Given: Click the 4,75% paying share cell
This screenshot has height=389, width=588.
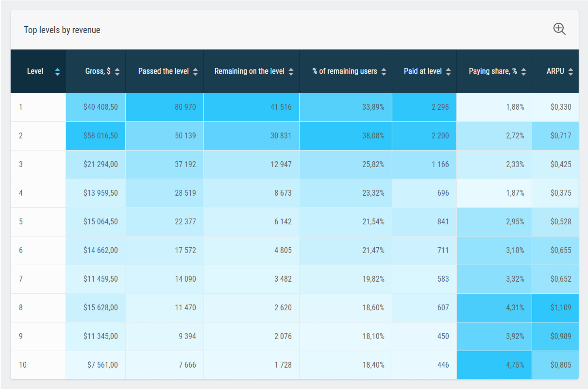Looking at the screenshot, I should [x=515, y=365].
